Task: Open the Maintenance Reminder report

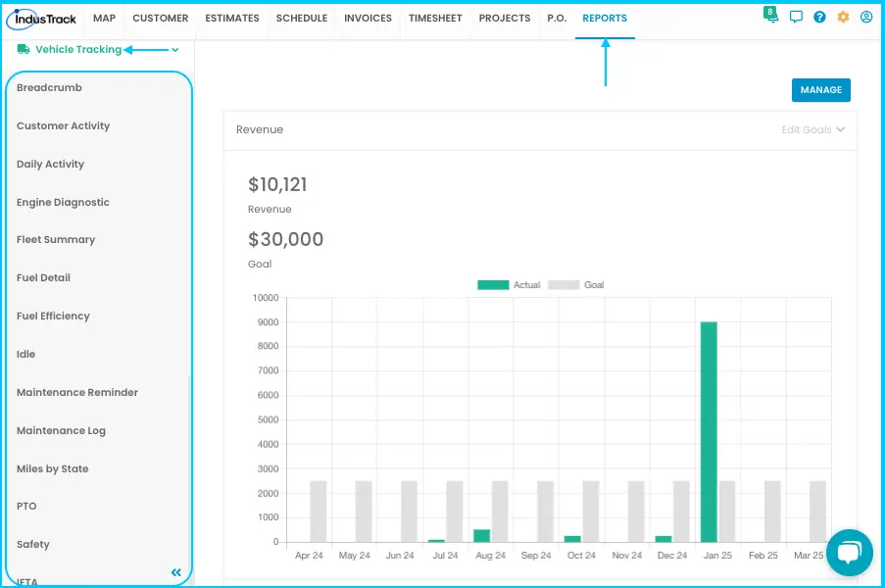Action: tap(77, 392)
